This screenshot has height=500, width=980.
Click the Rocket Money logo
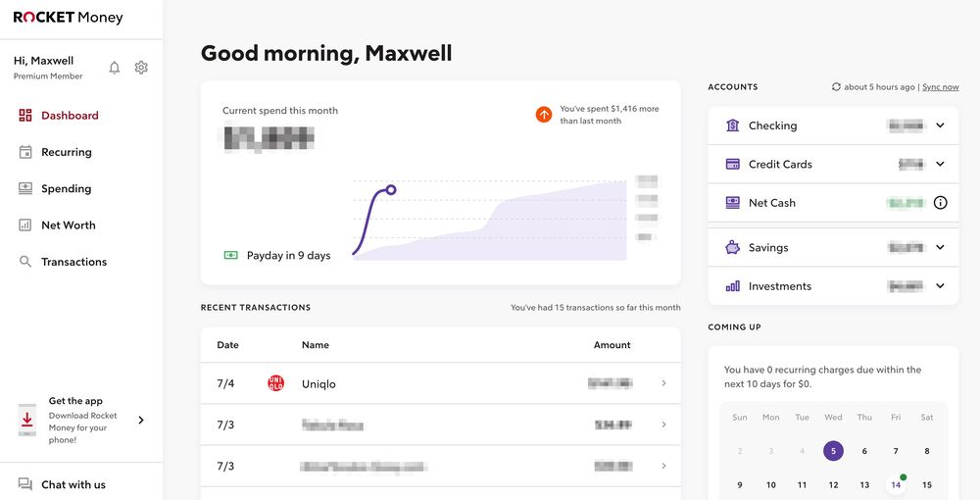[x=68, y=18]
